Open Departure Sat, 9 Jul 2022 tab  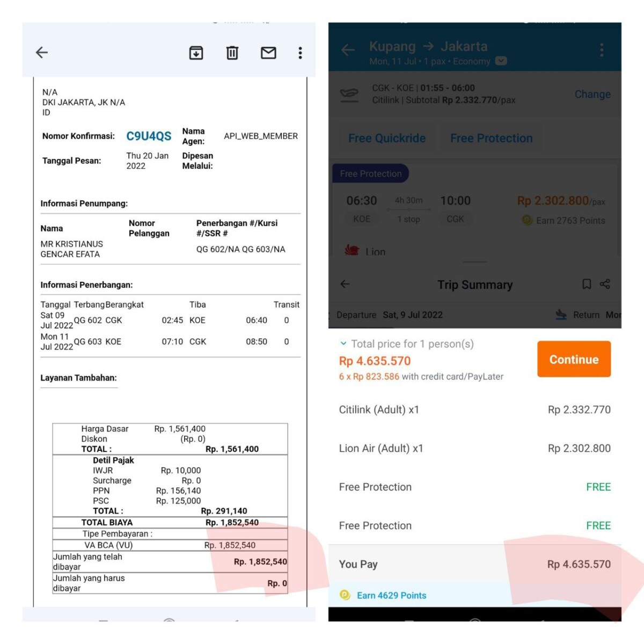click(389, 315)
